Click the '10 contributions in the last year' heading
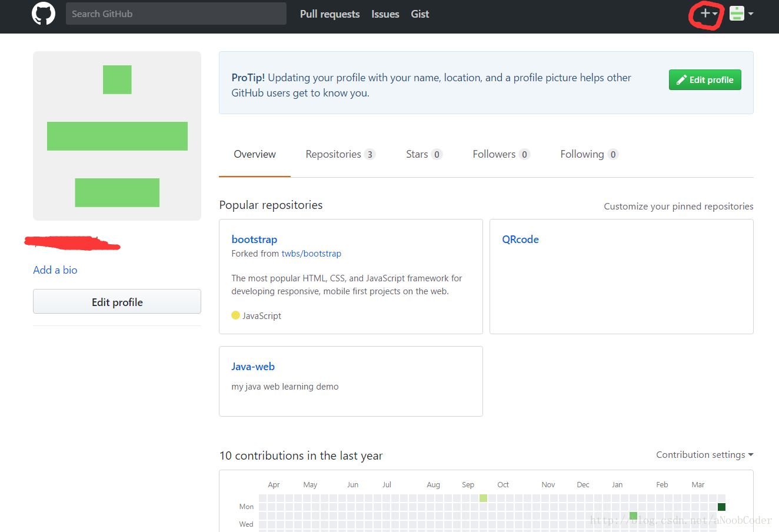The width and height of the screenshot is (779, 532). 301,455
